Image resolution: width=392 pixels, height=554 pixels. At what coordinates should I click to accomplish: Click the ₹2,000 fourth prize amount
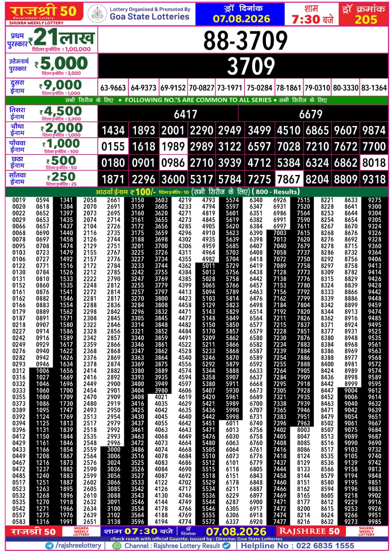pos(62,128)
